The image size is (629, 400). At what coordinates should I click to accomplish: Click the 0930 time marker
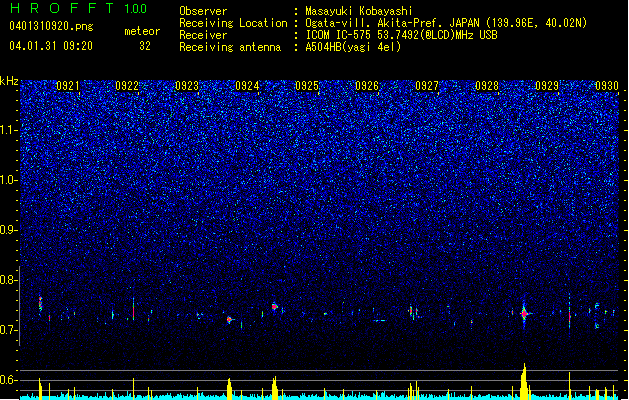(x=607, y=86)
